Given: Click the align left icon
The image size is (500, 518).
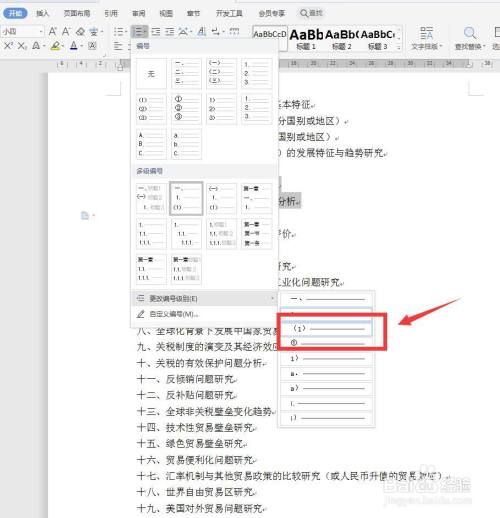Looking at the screenshot, I should [x=118, y=46].
